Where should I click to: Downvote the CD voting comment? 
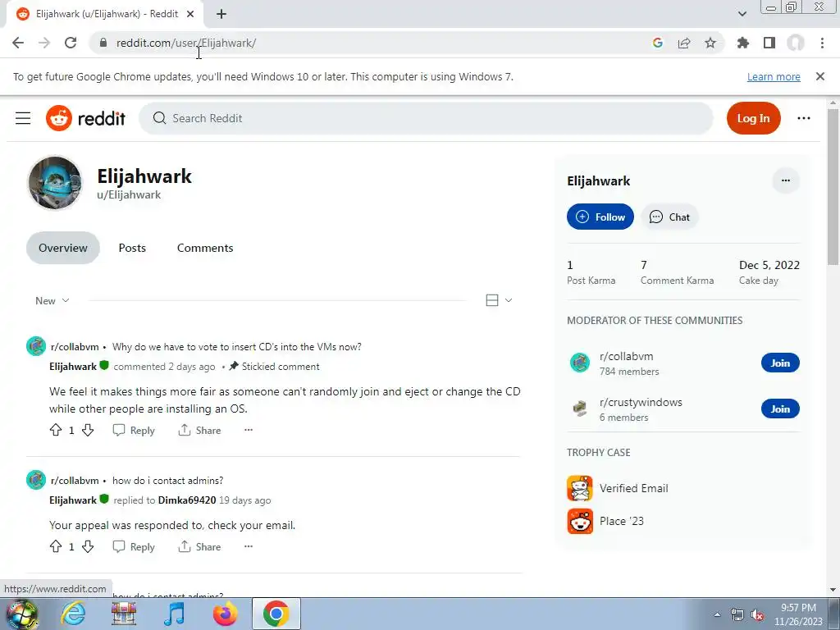click(88, 430)
